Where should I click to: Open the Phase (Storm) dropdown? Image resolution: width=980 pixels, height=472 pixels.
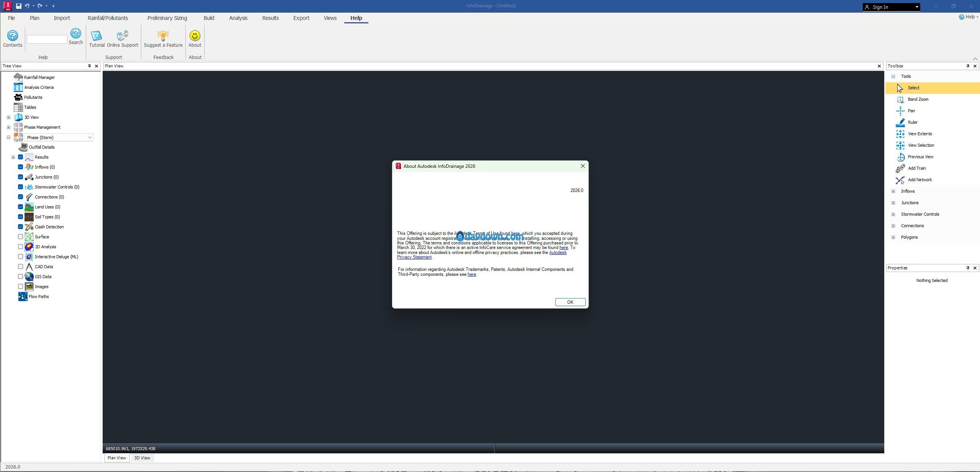[x=90, y=138]
